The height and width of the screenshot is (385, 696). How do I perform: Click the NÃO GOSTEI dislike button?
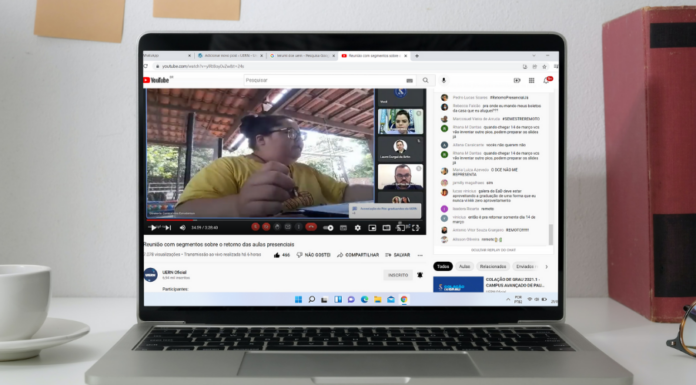coord(313,255)
